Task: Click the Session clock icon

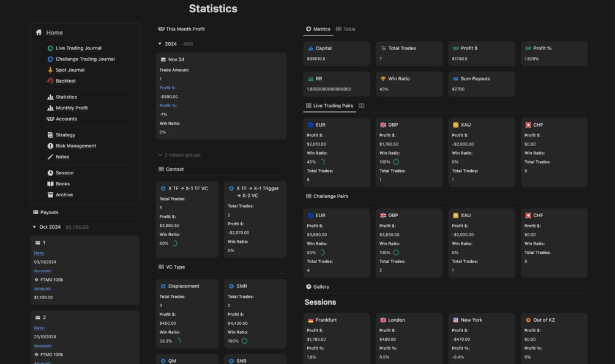Action: pos(50,173)
